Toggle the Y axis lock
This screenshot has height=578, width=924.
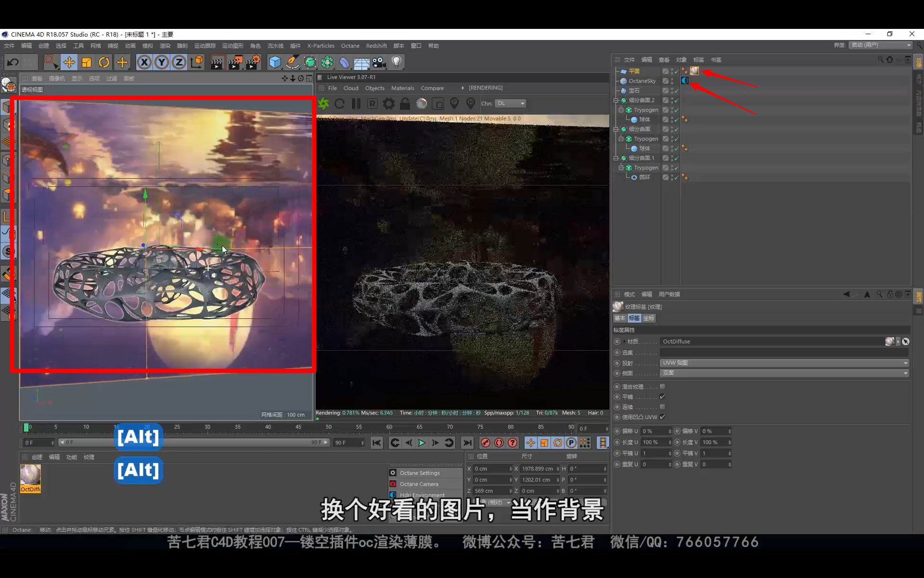[162, 62]
